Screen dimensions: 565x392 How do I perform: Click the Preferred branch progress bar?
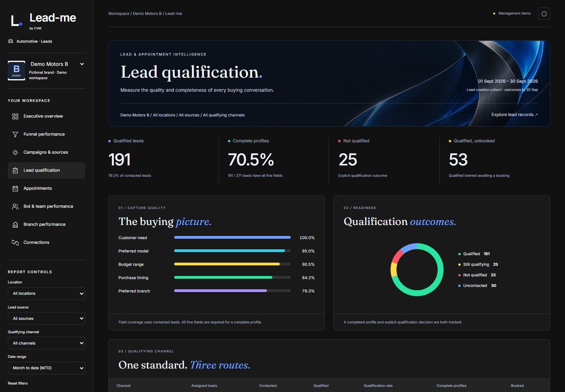click(232, 291)
